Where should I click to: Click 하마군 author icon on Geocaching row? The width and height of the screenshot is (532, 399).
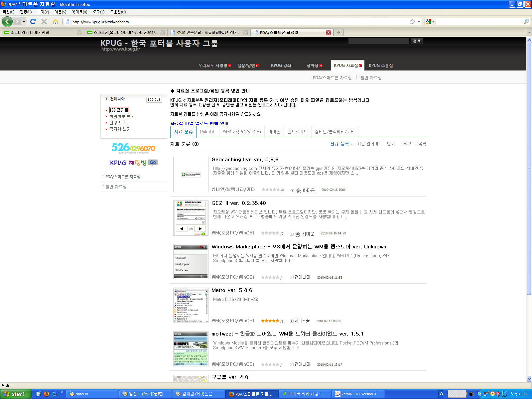(298, 191)
